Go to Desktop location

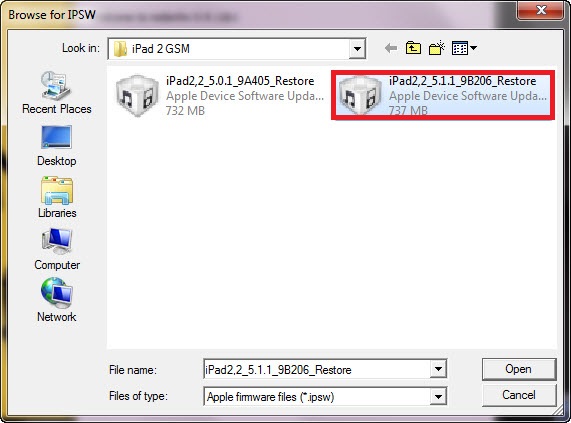(56, 146)
